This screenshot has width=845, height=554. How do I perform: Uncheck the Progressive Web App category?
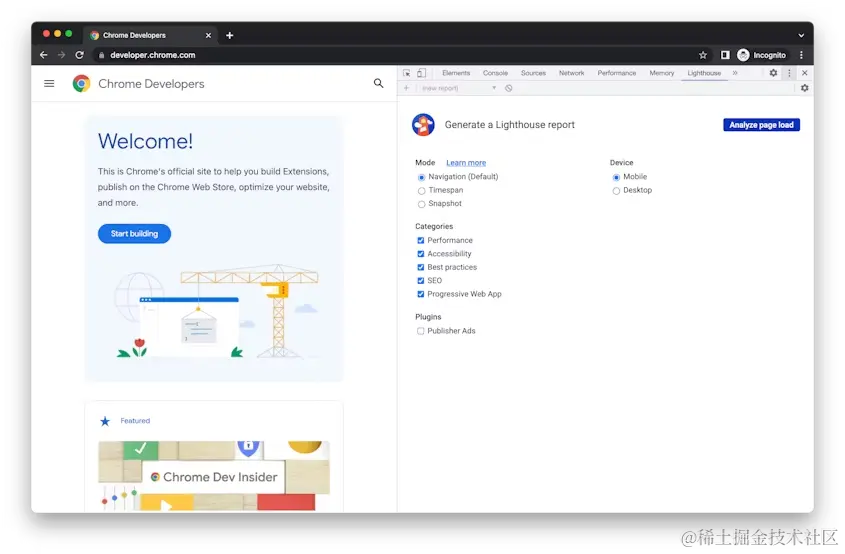420,294
